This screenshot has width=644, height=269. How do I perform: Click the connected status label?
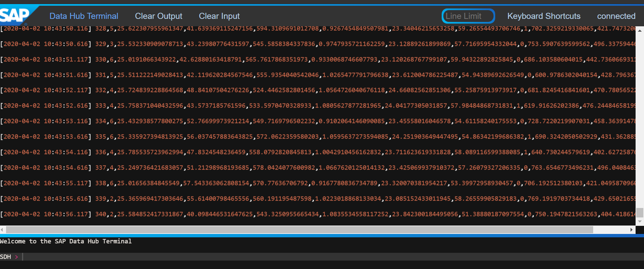[616, 16]
